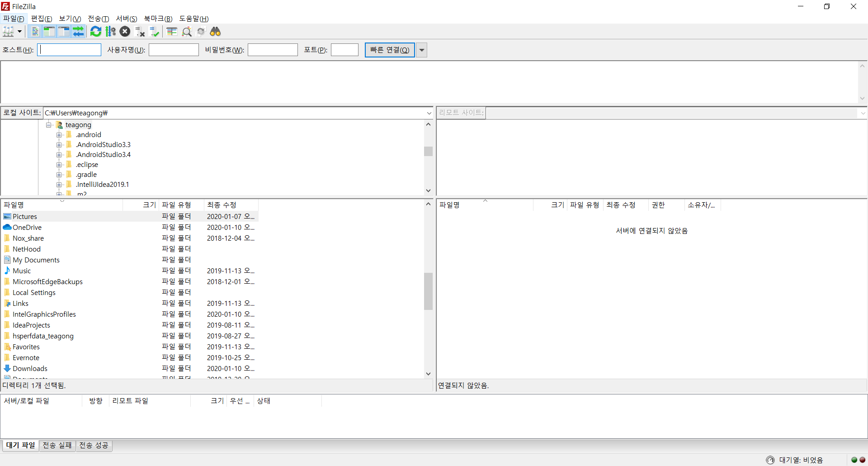Select the Nox_share folder row
The height and width of the screenshot is (466, 868).
129,238
